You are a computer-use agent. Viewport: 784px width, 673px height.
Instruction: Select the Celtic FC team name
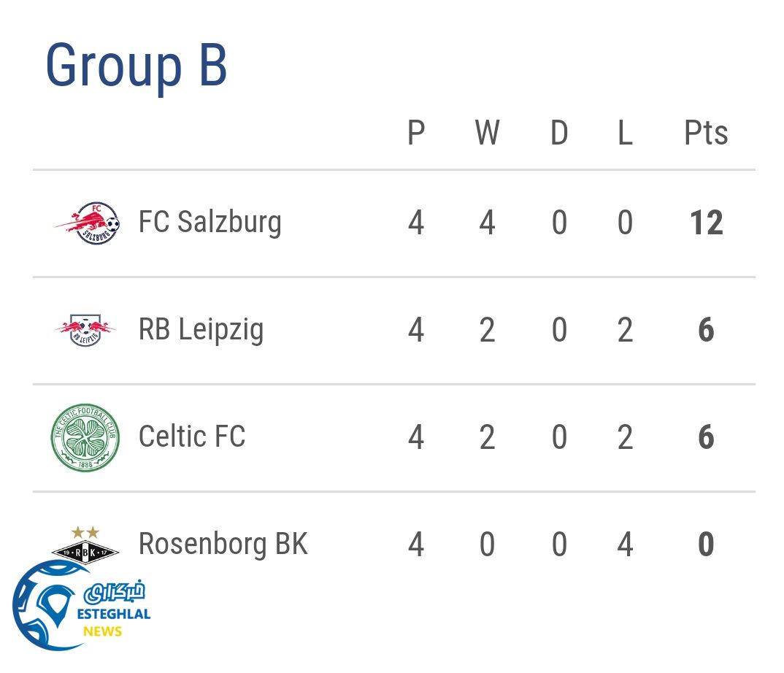pyautogui.click(x=192, y=437)
